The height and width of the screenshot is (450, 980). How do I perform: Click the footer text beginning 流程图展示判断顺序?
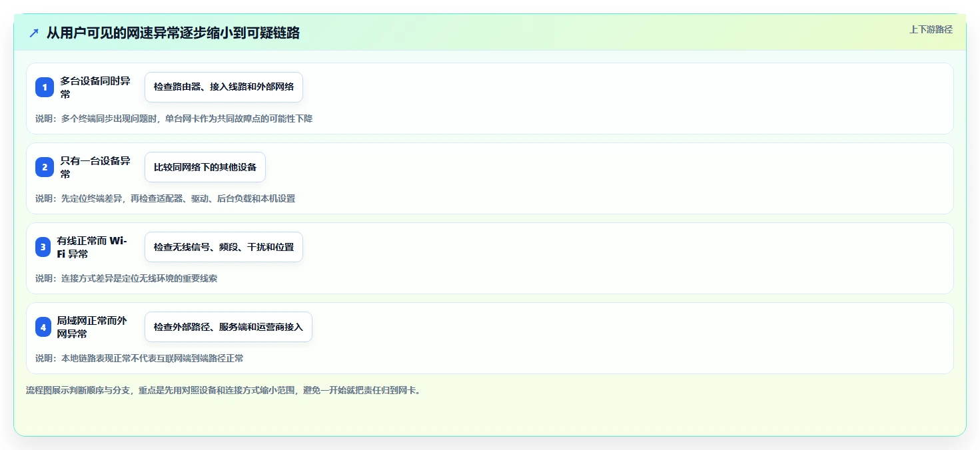(x=223, y=390)
